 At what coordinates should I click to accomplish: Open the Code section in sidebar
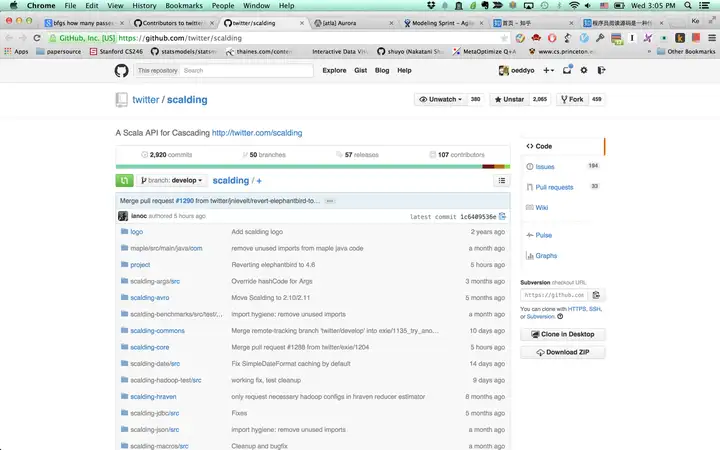pos(562,146)
